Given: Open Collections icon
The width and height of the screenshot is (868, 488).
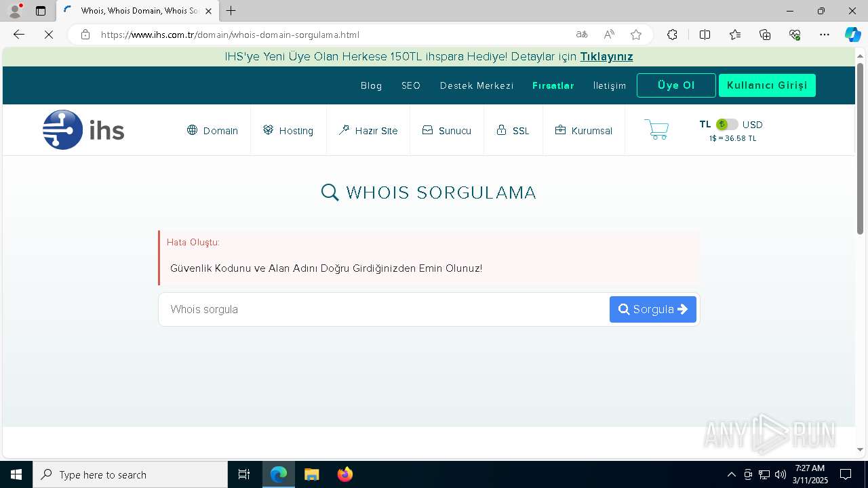Looking at the screenshot, I should (x=765, y=35).
